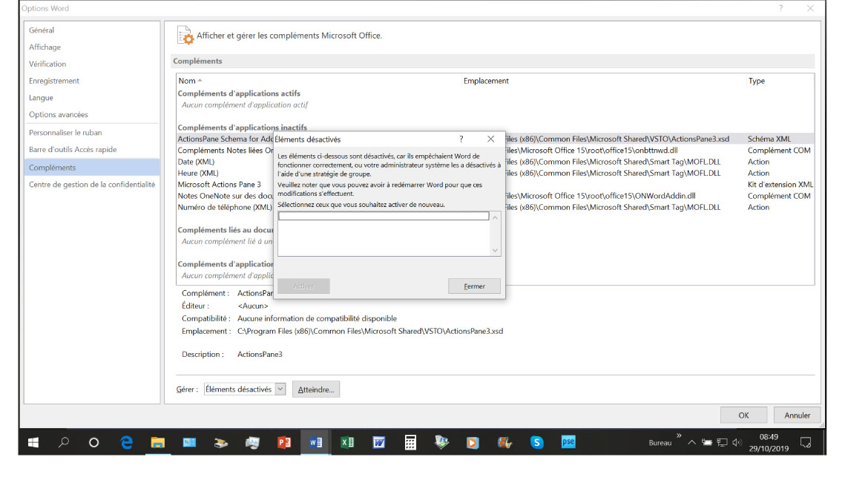Click Annuler in Options Word
Viewport: 868px width, 480px height.
(x=797, y=415)
